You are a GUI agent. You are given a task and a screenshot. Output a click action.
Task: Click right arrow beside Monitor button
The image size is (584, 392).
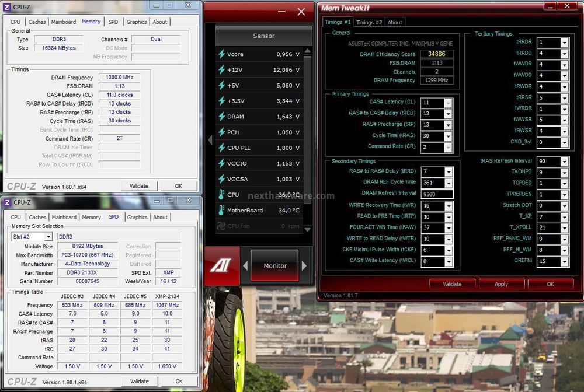pyautogui.click(x=304, y=266)
